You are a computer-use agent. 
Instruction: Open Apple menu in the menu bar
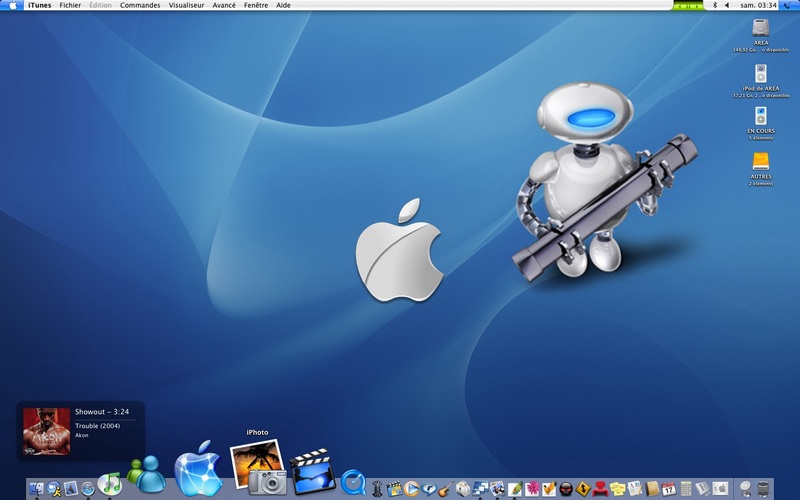tap(13, 5)
